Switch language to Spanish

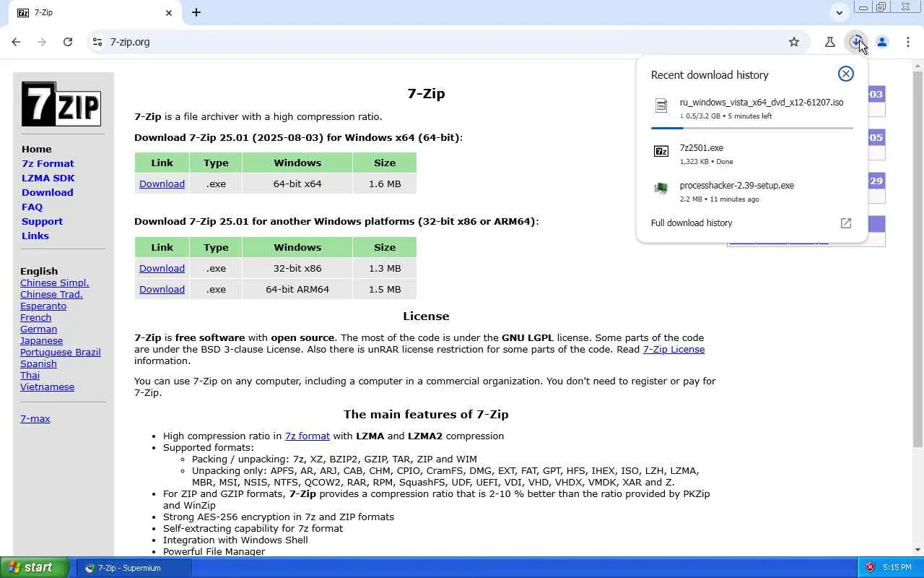(38, 363)
